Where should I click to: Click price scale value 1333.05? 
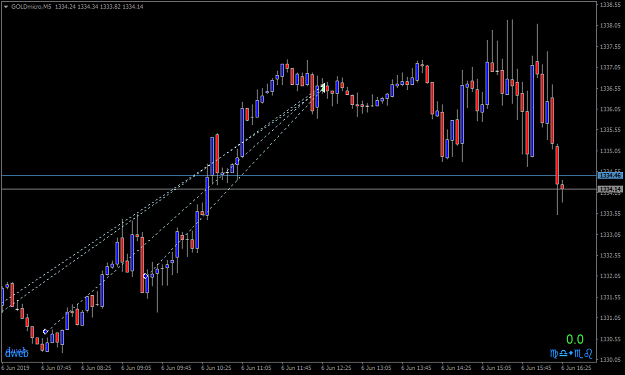point(610,234)
